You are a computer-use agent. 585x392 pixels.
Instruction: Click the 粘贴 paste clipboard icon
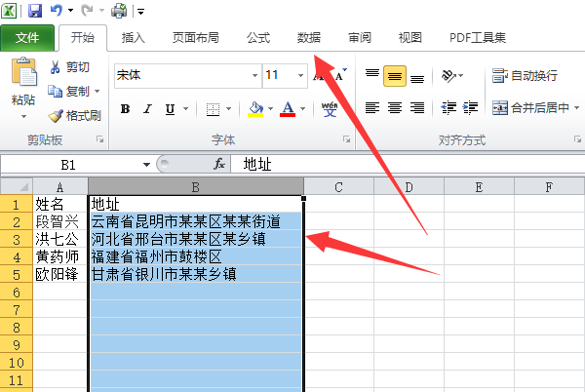click(x=23, y=72)
